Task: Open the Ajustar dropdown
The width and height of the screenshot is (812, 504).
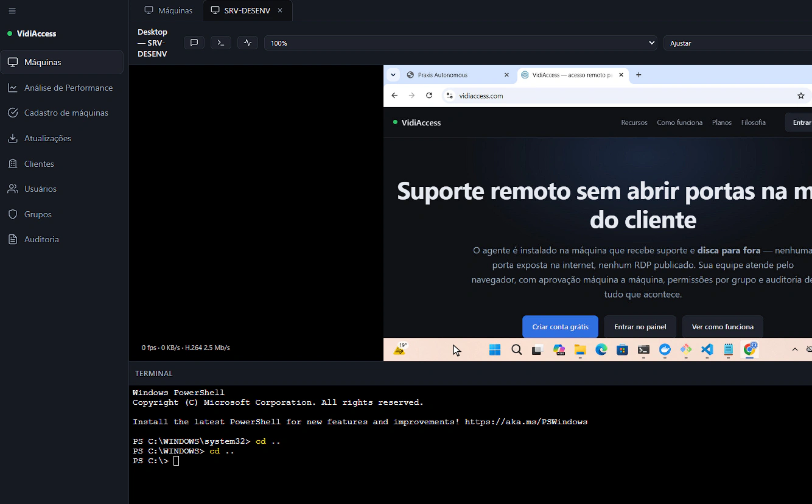Action: (738, 43)
